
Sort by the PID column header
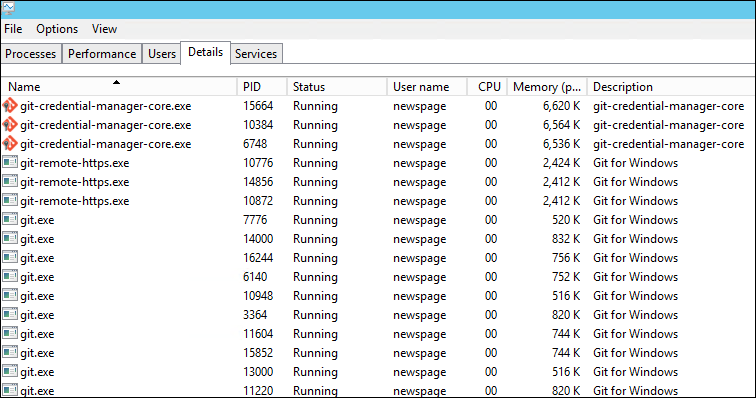[x=262, y=86]
